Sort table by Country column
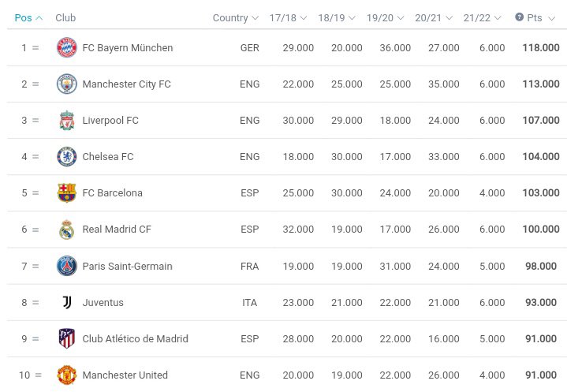The height and width of the screenshot is (392, 567). [x=236, y=17]
